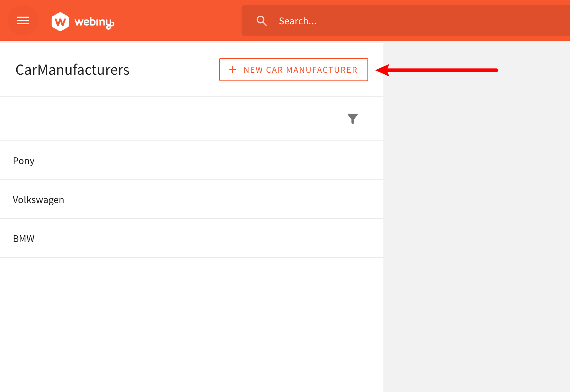Screen dimensions: 570x392
Task: Open the Volkswagen entry
Action: [38, 200]
